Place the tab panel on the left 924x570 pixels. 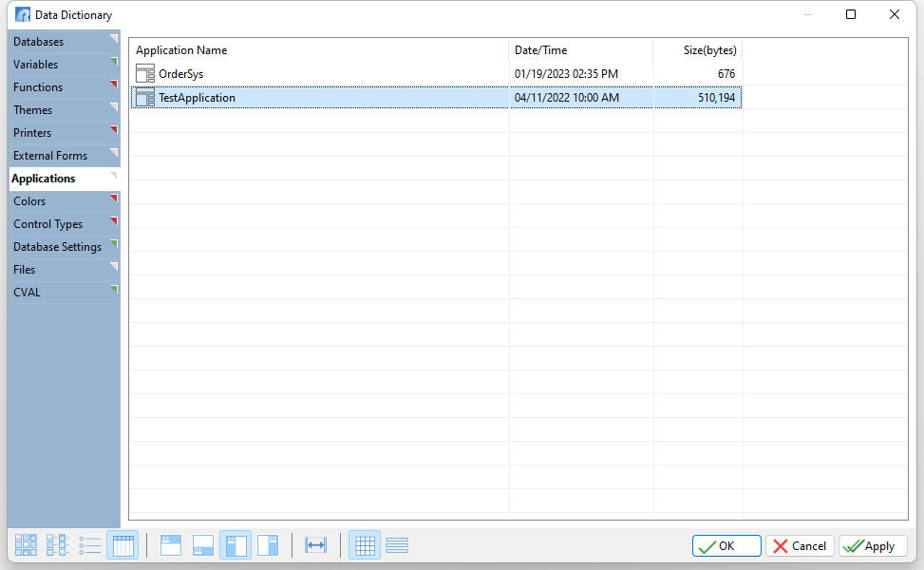tap(236, 545)
